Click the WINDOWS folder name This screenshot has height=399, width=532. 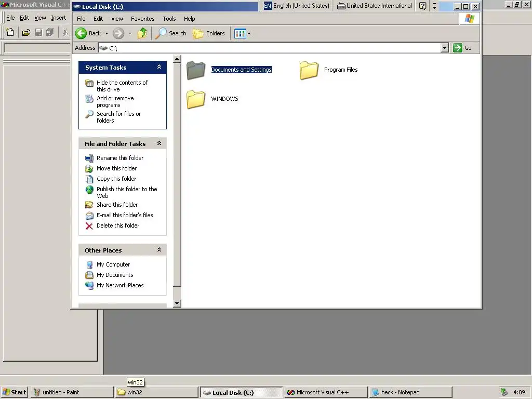pos(224,99)
